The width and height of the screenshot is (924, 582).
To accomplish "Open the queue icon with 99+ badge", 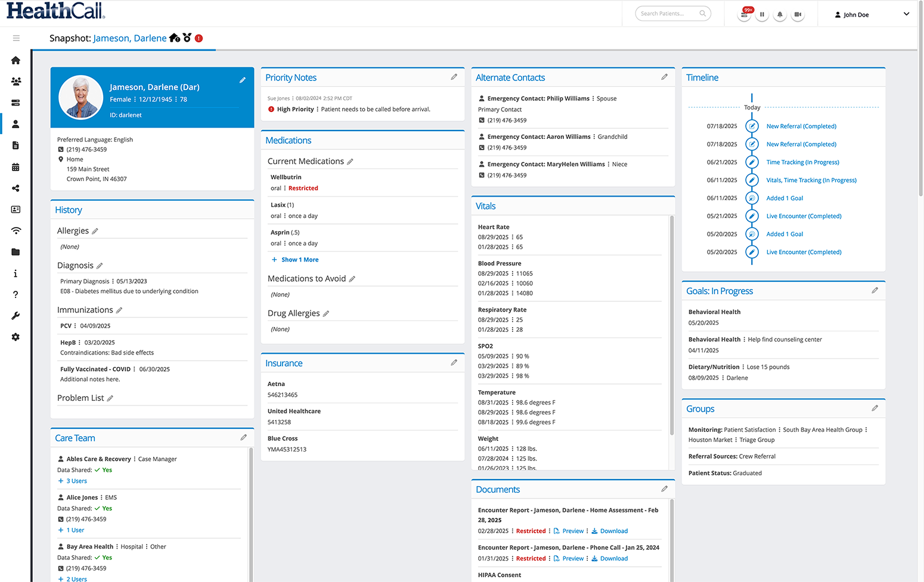I will click(x=745, y=14).
